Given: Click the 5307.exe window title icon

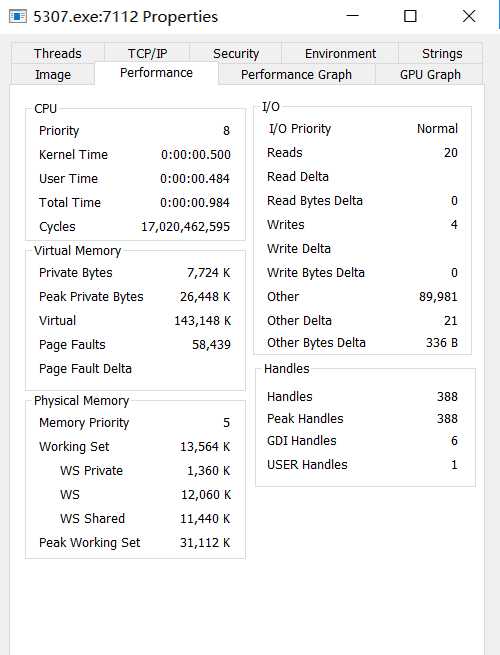Looking at the screenshot, I should coord(18,17).
